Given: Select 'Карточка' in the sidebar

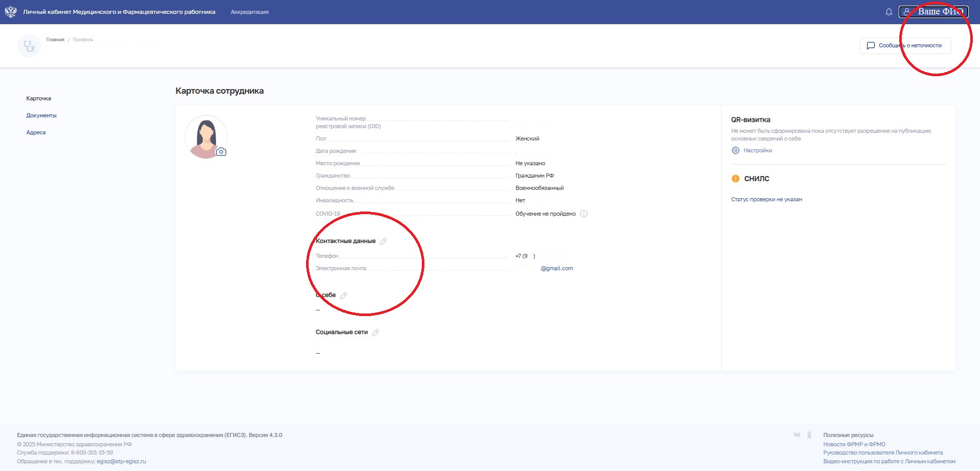Looking at the screenshot, I should tap(39, 98).
